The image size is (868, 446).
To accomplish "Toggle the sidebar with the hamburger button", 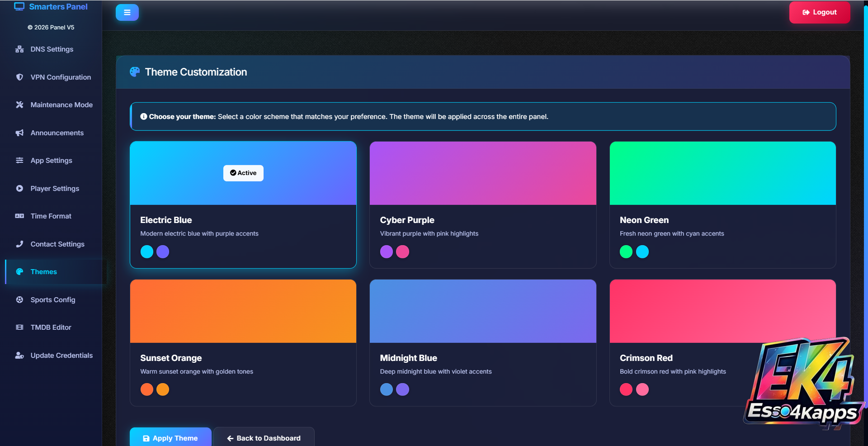I will tap(127, 12).
